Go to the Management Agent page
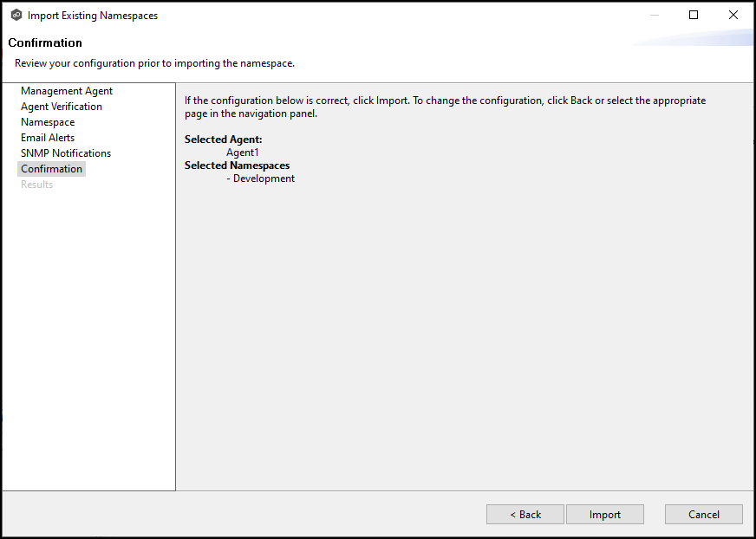 coord(67,91)
